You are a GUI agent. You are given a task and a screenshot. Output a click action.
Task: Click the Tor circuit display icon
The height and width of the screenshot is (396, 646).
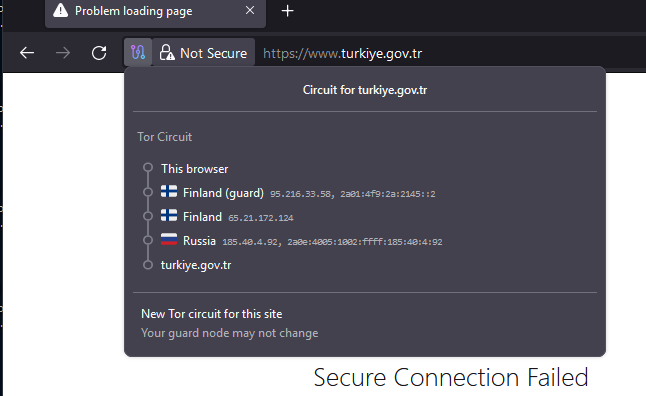tap(138, 52)
